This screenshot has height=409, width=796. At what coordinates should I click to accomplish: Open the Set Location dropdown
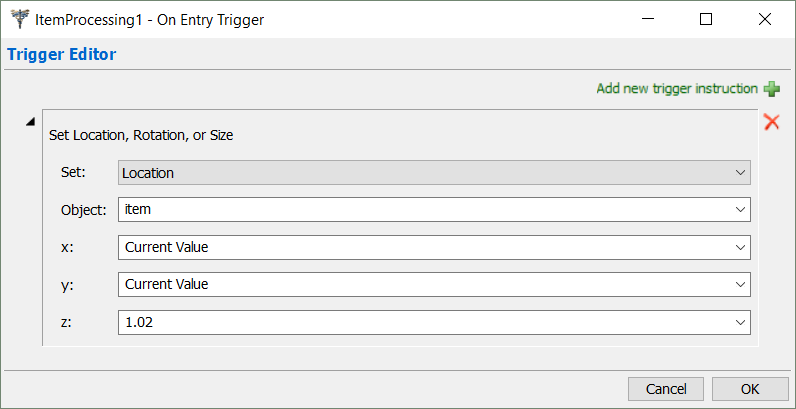pyautogui.click(x=434, y=173)
